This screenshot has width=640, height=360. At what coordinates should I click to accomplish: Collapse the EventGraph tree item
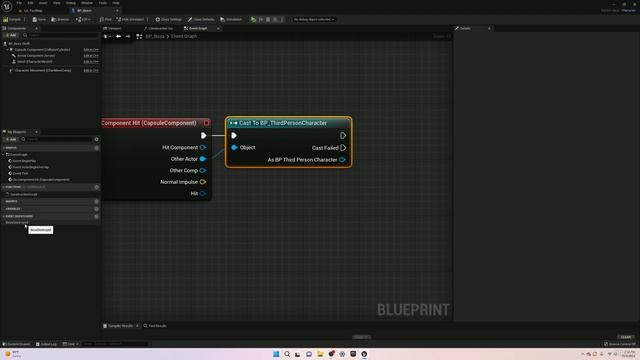point(4,155)
